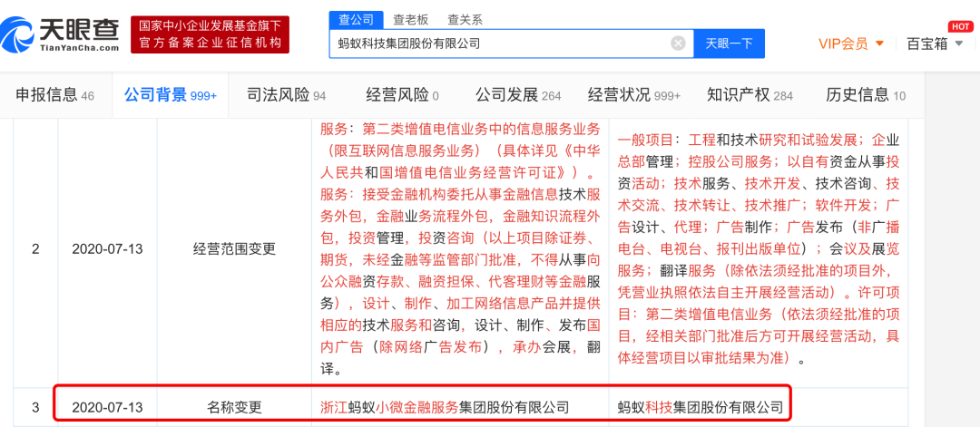
Task: Click 天眼一下 search button
Action: point(729,44)
